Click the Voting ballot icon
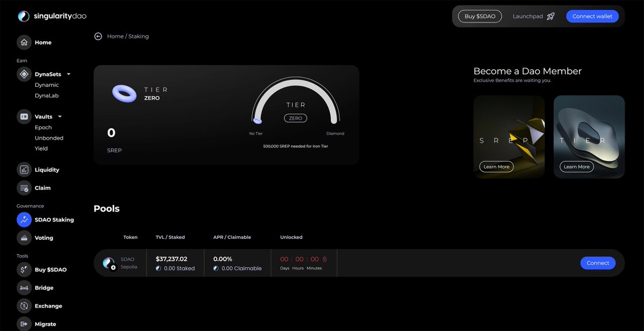The height and width of the screenshot is (331, 644). (24, 238)
